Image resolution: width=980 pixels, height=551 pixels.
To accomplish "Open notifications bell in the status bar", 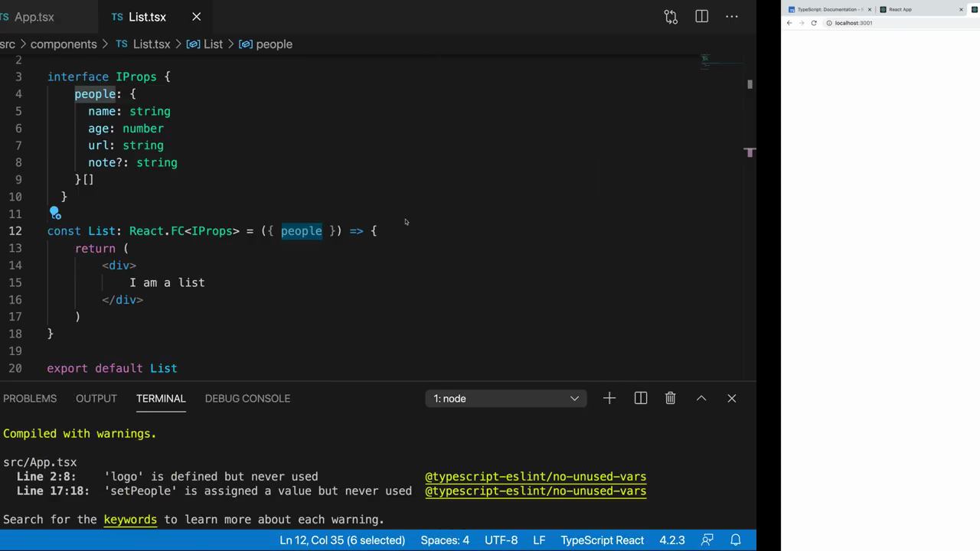I will tap(736, 540).
